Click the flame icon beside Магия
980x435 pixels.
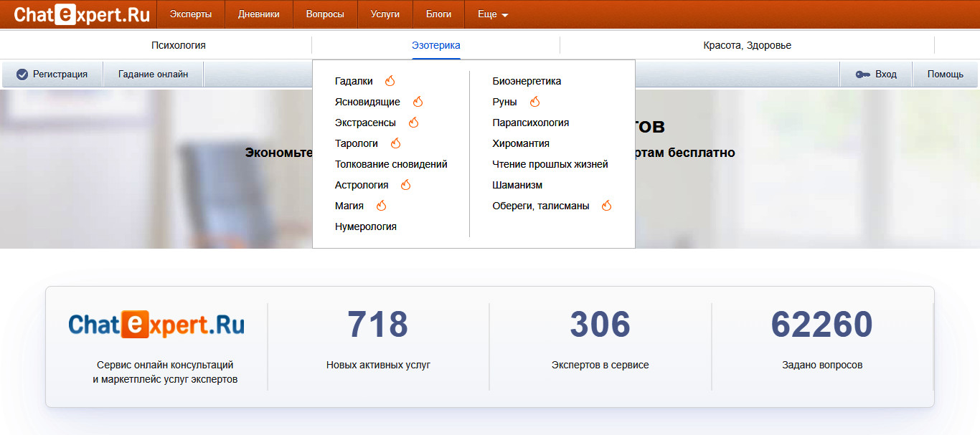pyautogui.click(x=381, y=206)
